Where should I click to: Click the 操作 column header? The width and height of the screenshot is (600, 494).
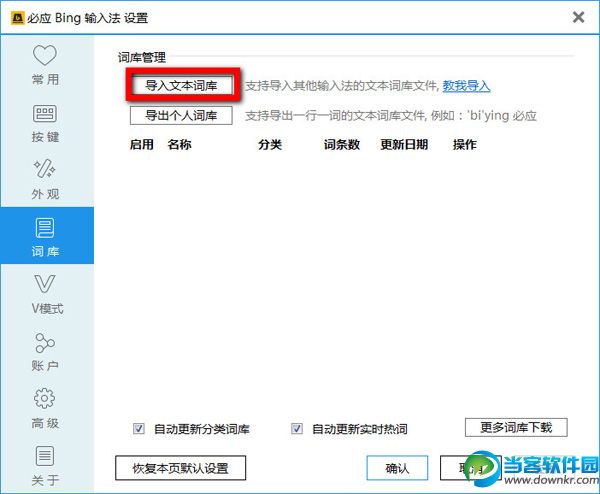(x=465, y=145)
